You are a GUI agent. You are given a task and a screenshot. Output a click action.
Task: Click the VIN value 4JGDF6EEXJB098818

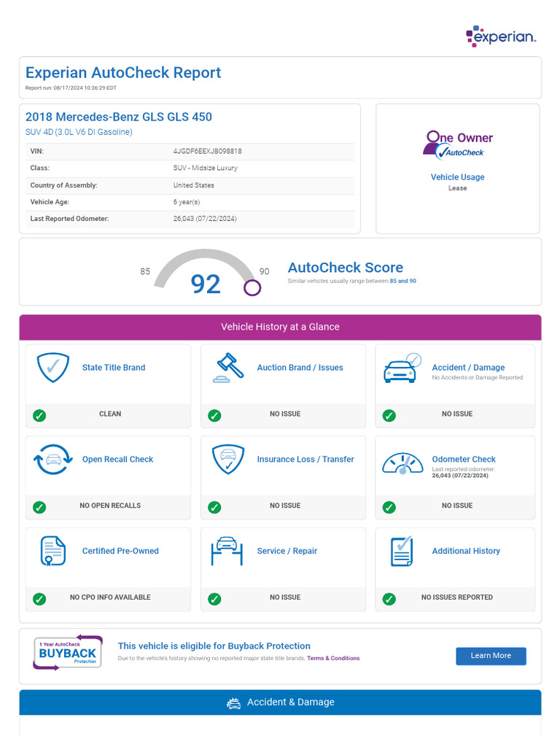pos(208,151)
